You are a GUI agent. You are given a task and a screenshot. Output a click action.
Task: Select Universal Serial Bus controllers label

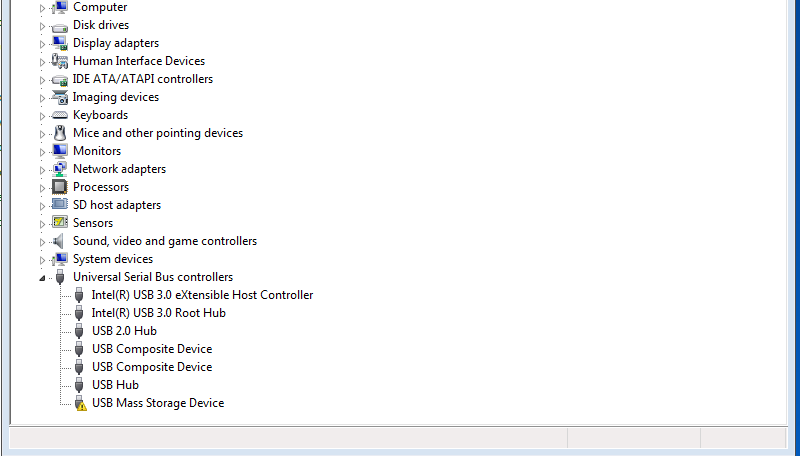[x=153, y=277]
